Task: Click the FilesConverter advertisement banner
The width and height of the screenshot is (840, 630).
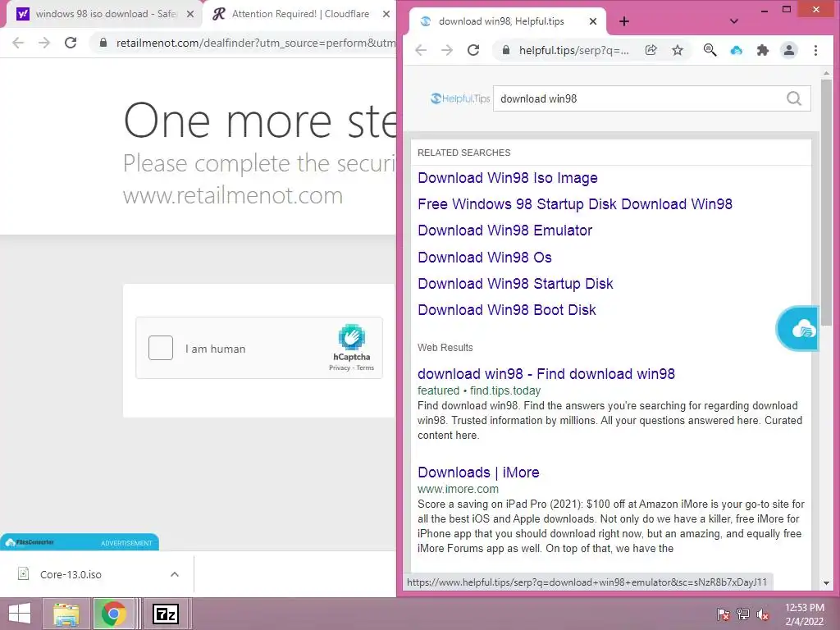Action: point(80,542)
